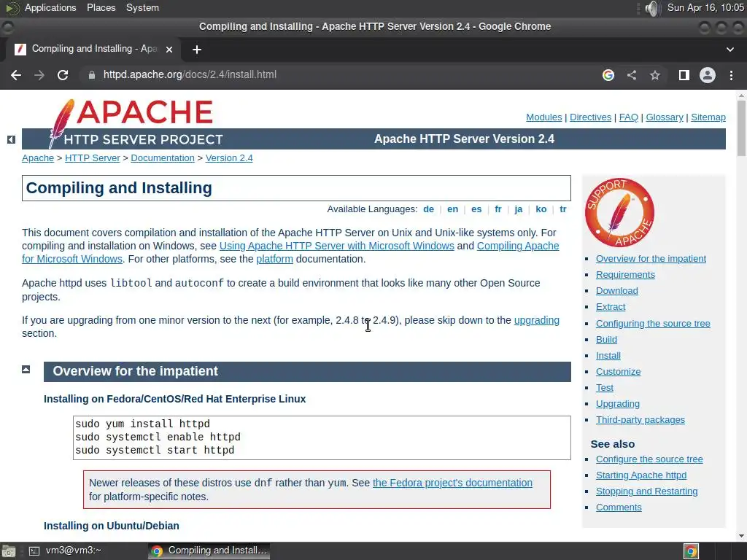Viewport: 747px width, 560px height.
Task: Jump to Build in sidebar
Action: (x=606, y=340)
